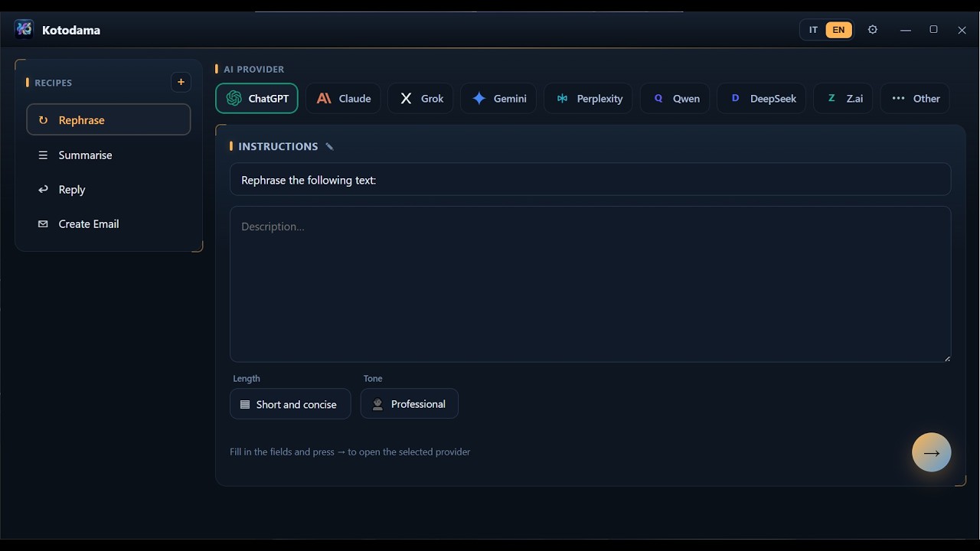Expand the Other providers menu
The height and width of the screenshot is (551, 980).
[915, 98]
